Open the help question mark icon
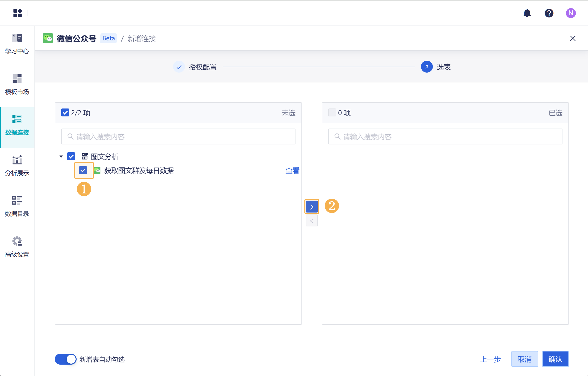This screenshot has width=588, height=376. pyautogui.click(x=549, y=13)
